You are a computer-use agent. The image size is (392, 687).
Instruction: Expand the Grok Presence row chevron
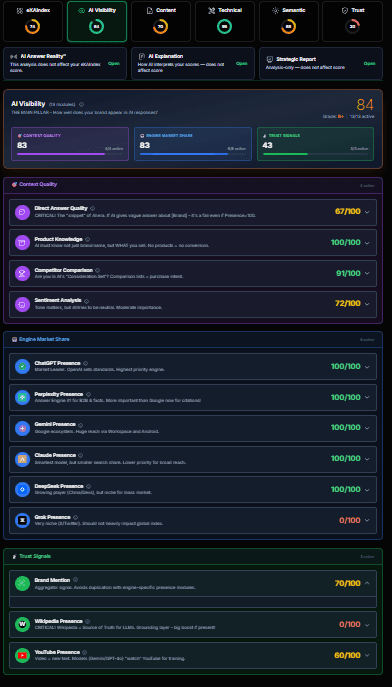(x=367, y=521)
